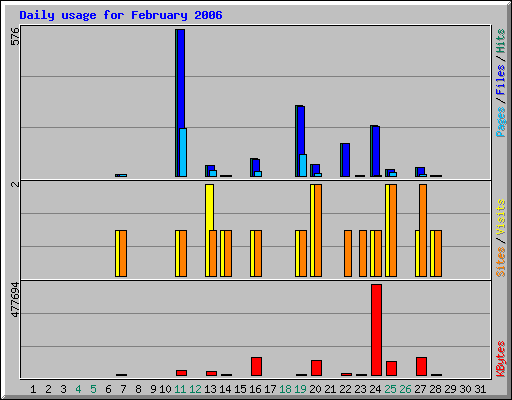Click the red KBytes bar for day 11
The image size is (512, 400).
(181, 373)
